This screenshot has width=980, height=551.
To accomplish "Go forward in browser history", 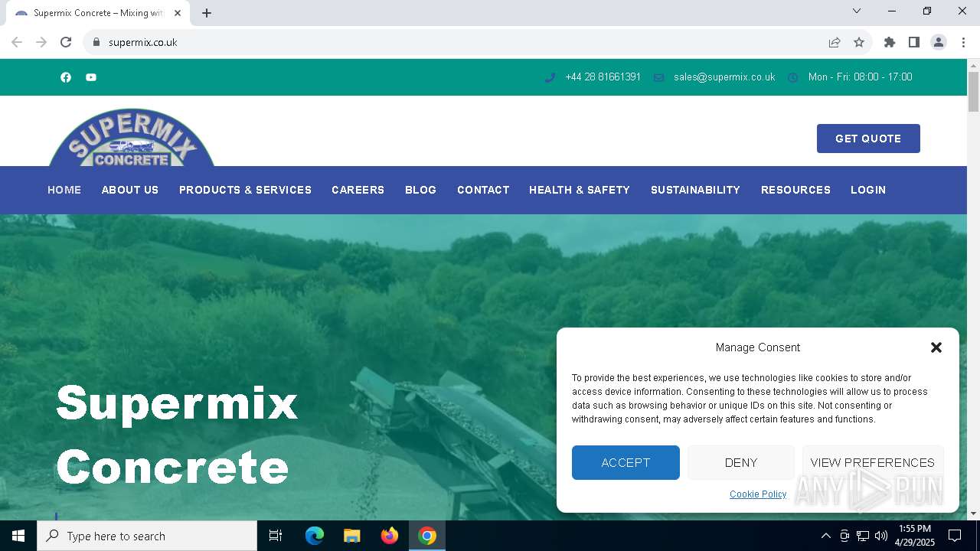I will click(41, 42).
